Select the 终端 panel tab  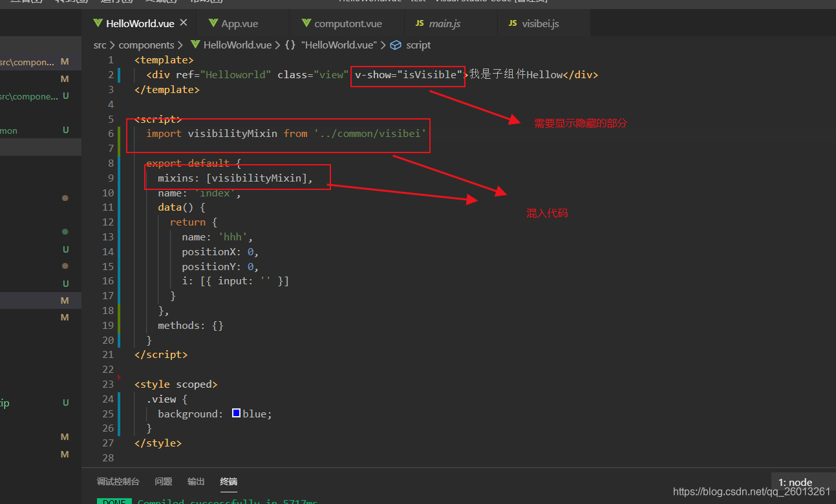pyautogui.click(x=228, y=482)
